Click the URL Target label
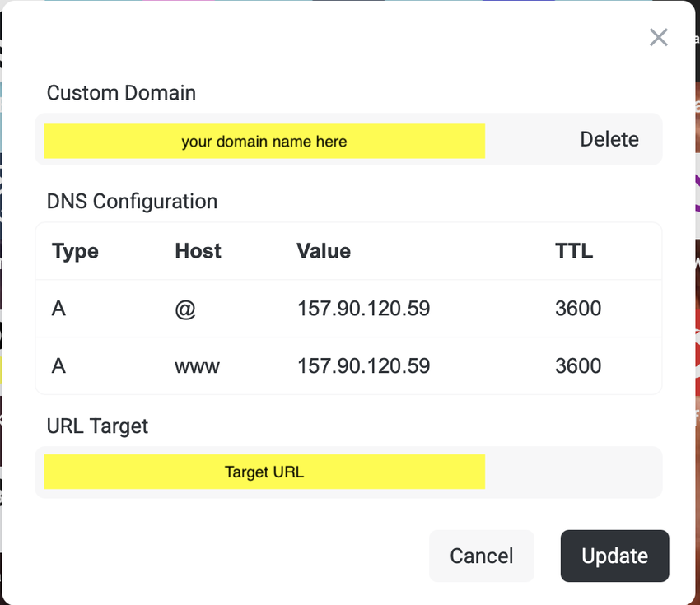Image resolution: width=700 pixels, height=605 pixels. [97, 426]
